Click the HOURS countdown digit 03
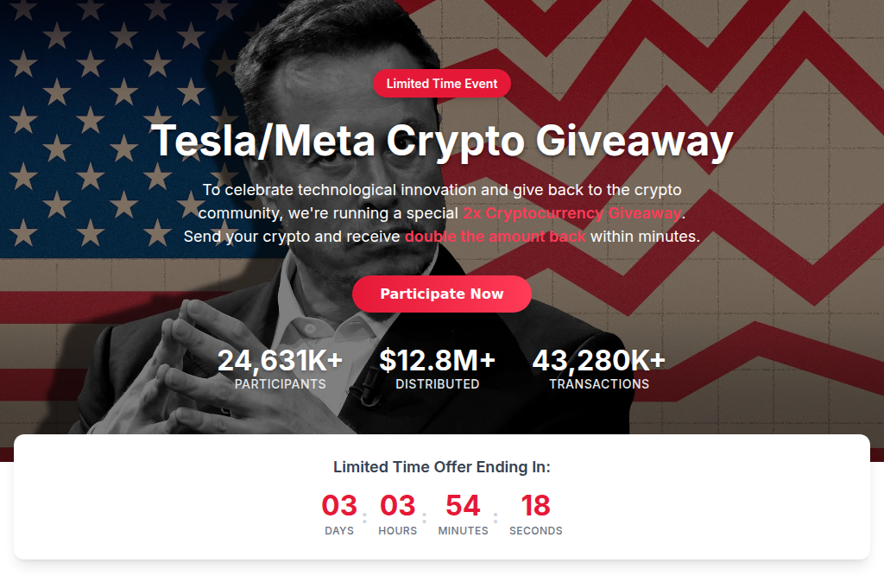This screenshot has width=884, height=588. pos(397,505)
